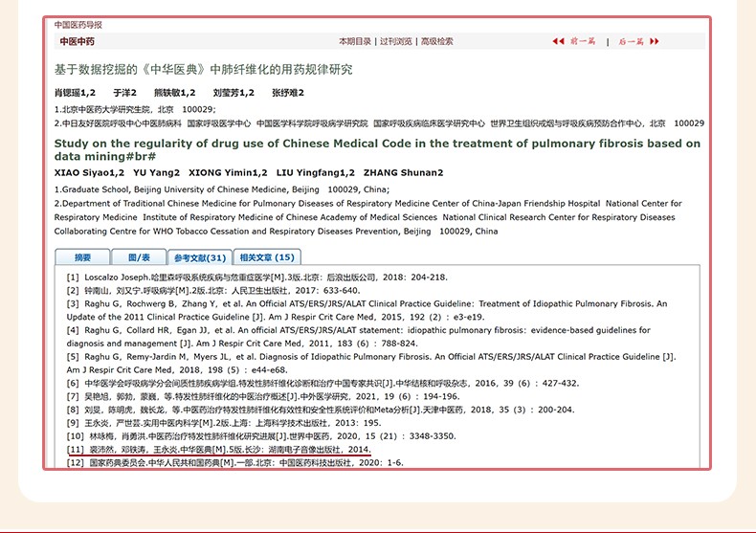Open the 相关文章 (15) related articles tab
Screen dimensions: 756x533
[268, 257]
